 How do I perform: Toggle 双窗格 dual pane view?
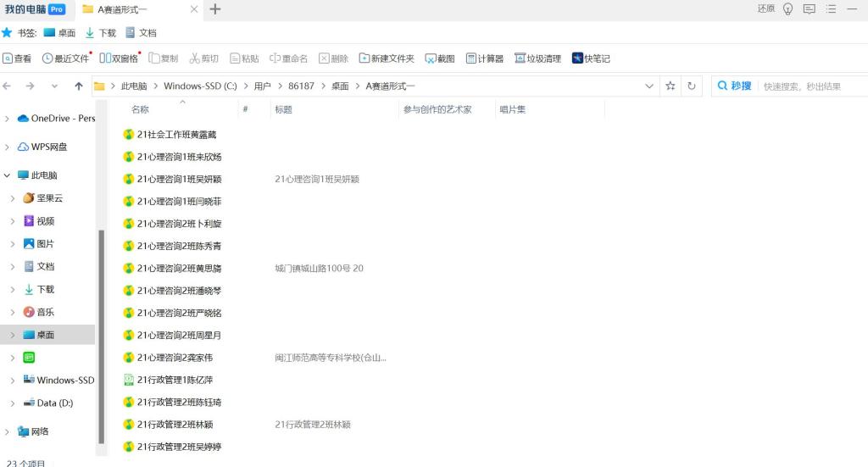[119, 58]
